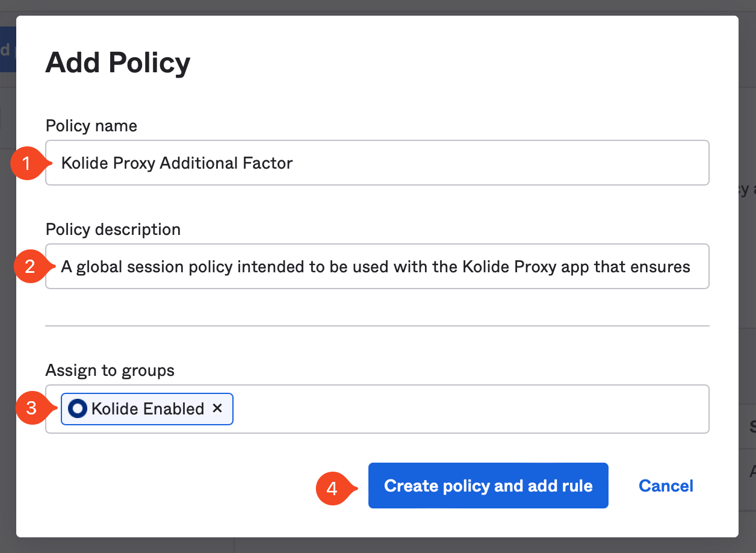Screen dimensions: 756x553
Task: Click the Policy description input field
Action: (377, 266)
